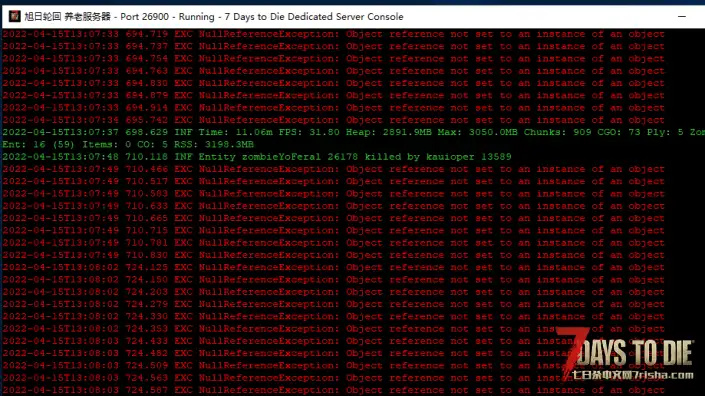705x396 pixels.
Task: Click the "CGO: 73" stat
Action: click(x=619, y=132)
